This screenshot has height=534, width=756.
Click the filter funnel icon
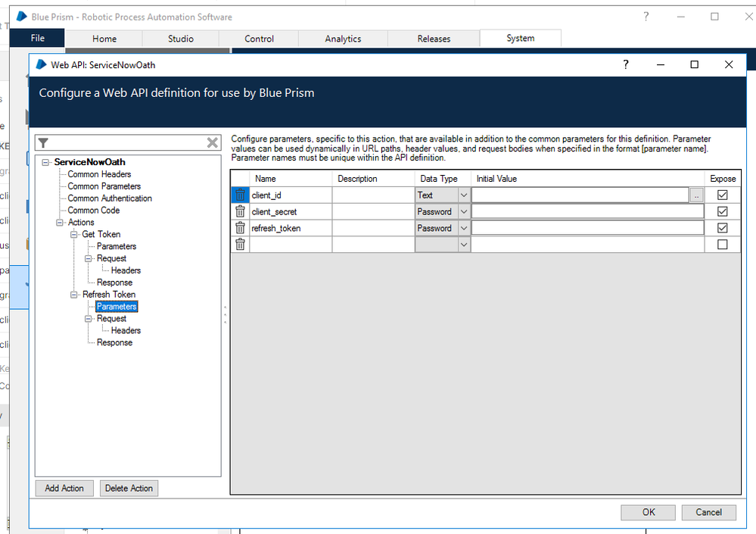44,143
